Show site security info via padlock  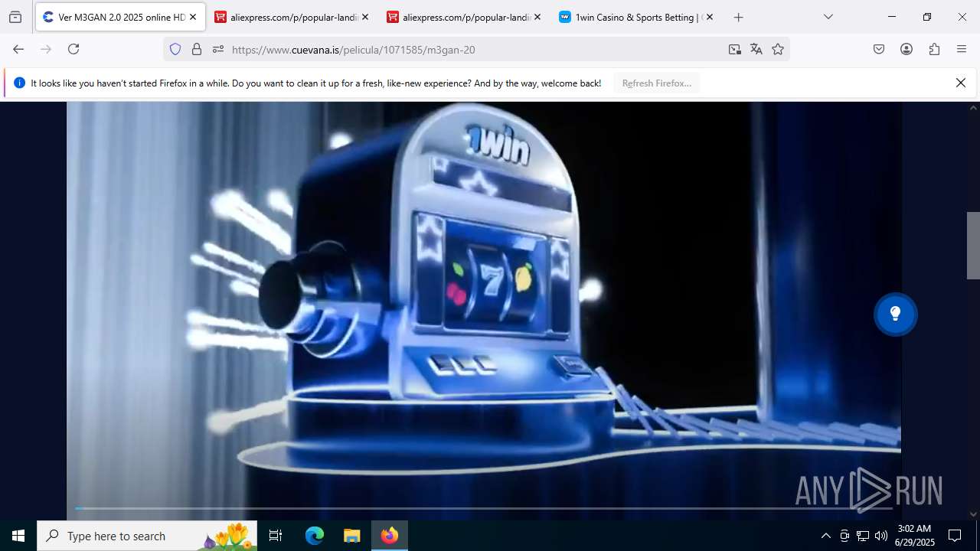point(197,49)
